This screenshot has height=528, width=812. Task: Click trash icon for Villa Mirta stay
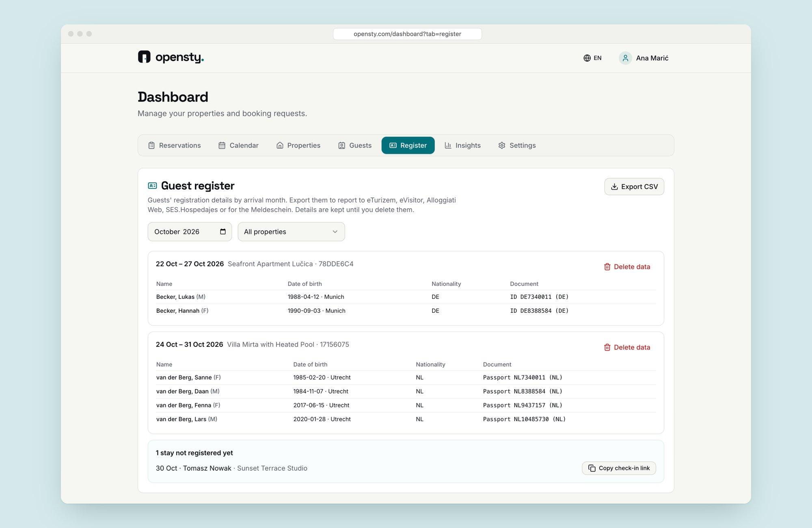[607, 347]
